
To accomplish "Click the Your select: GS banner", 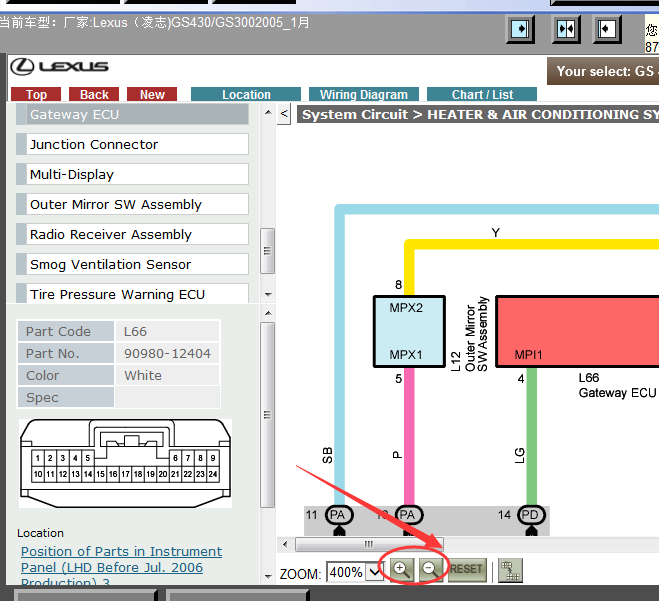I will (x=603, y=71).
